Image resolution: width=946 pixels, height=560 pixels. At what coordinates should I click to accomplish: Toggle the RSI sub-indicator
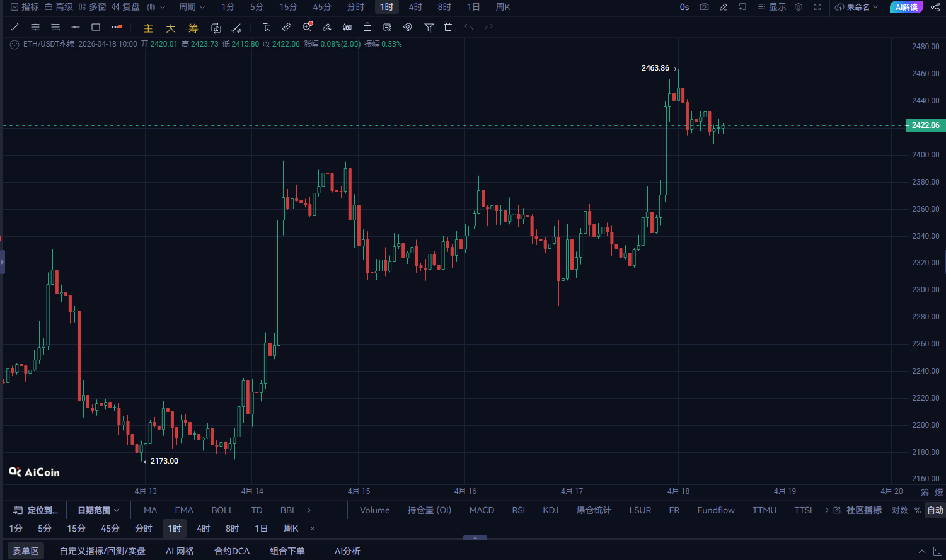click(519, 510)
